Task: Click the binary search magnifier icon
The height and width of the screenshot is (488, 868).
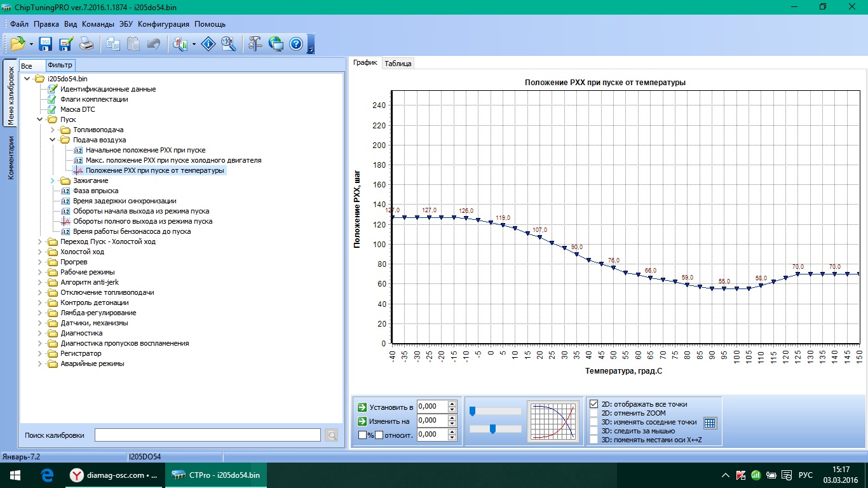Action: tap(229, 44)
